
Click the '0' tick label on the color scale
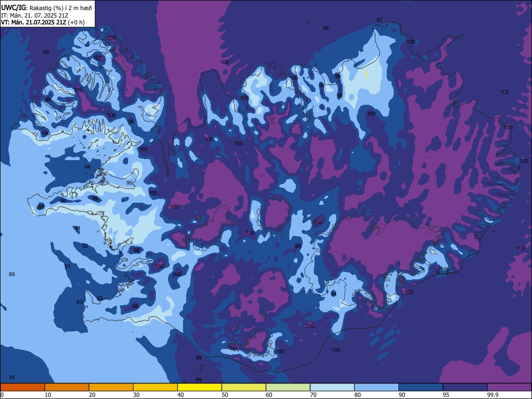[x=2, y=395]
